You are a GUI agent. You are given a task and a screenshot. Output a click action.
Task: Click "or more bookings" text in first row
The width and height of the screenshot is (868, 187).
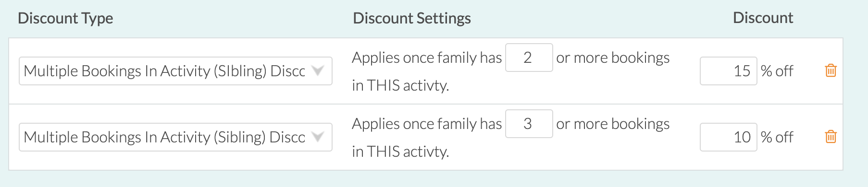[613, 58]
